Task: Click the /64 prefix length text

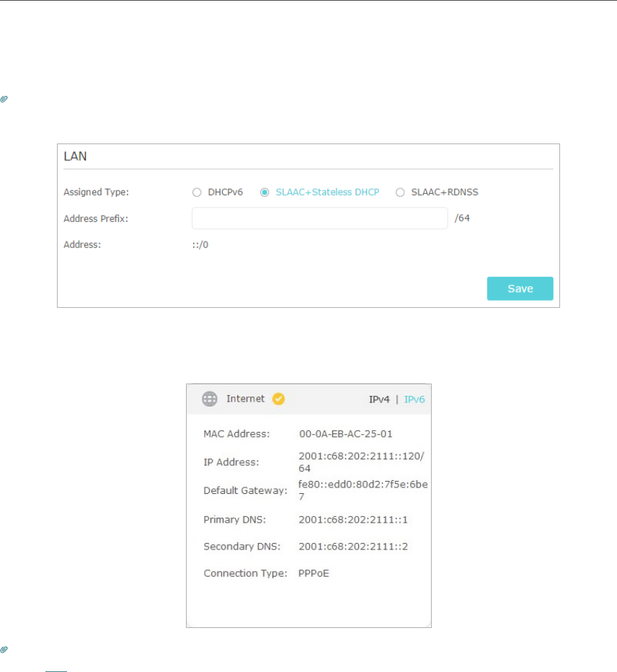Action: (462, 218)
